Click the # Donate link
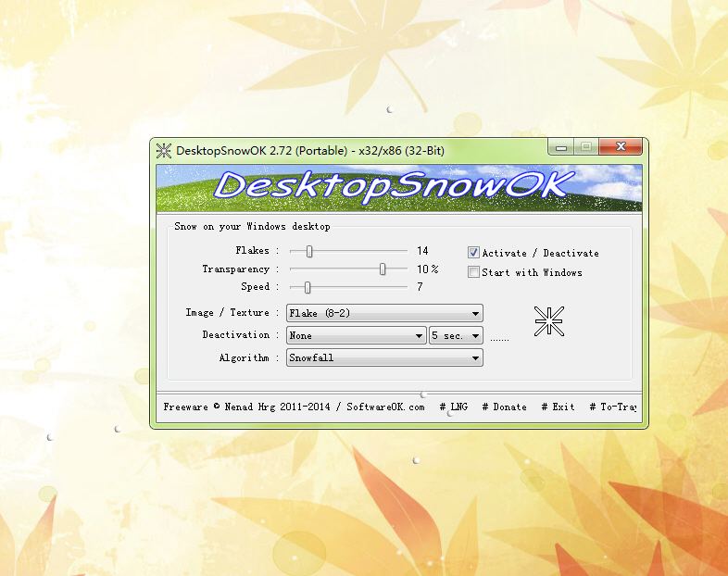The height and width of the screenshot is (576, 728). coord(504,407)
